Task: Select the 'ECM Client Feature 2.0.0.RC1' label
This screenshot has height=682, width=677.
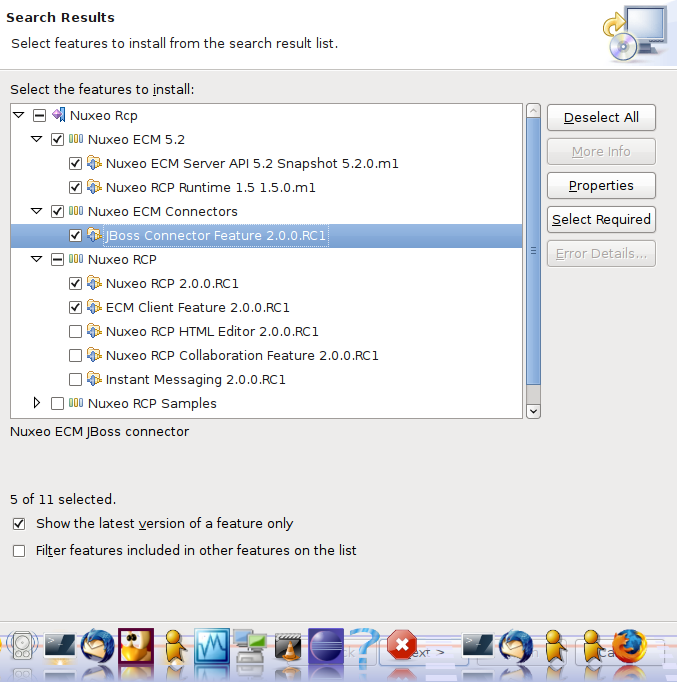Action: (x=198, y=307)
